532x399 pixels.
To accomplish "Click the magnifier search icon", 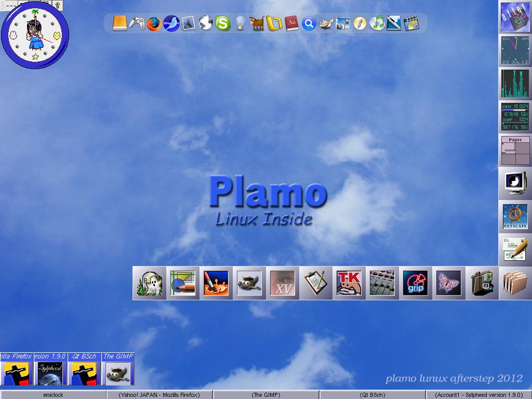I will pyautogui.click(x=308, y=23).
